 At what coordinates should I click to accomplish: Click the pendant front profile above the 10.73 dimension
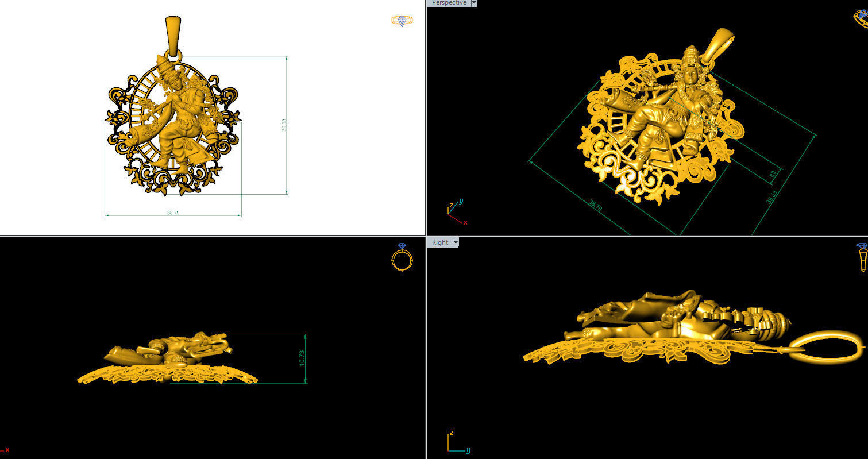(x=168, y=359)
